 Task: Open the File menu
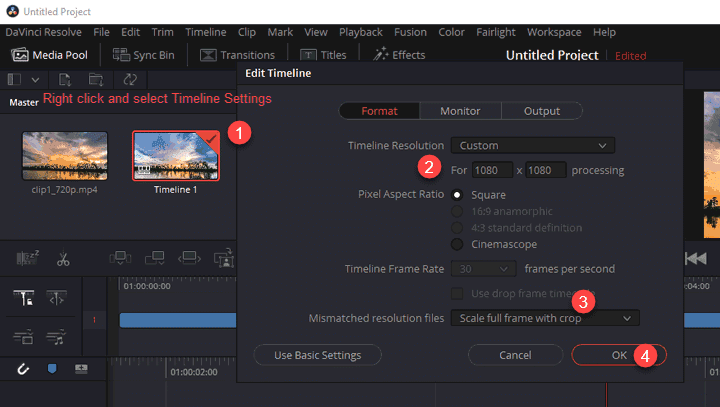click(101, 32)
